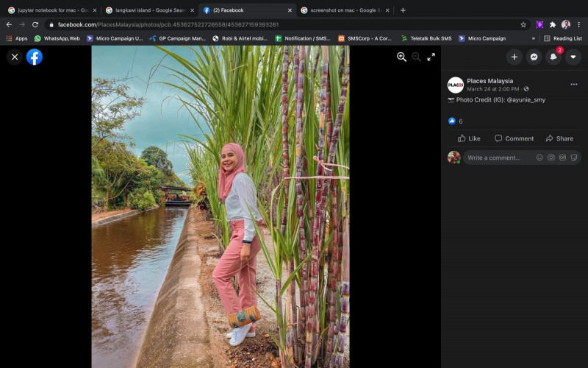Click the Comment button
Screen dimensions: 588x368
point(514,138)
